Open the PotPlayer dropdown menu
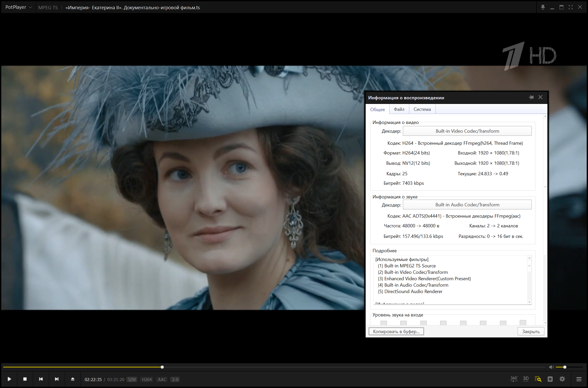588x388 pixels. click(x=18, y=7)
